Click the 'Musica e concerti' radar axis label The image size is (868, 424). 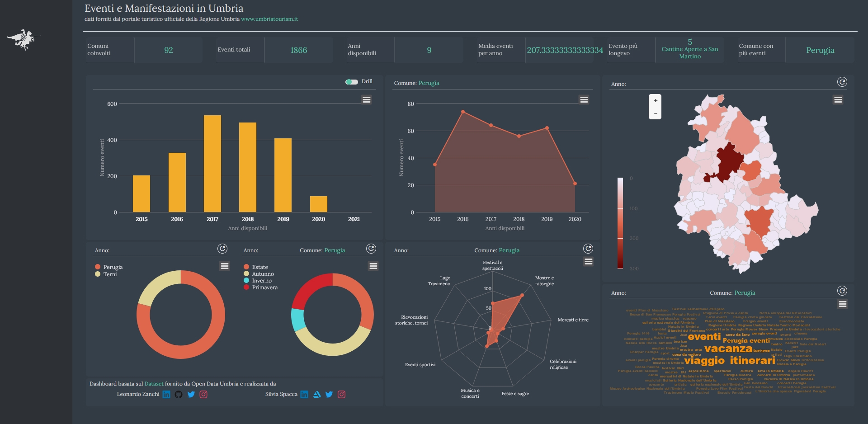(x=470, y=393)
